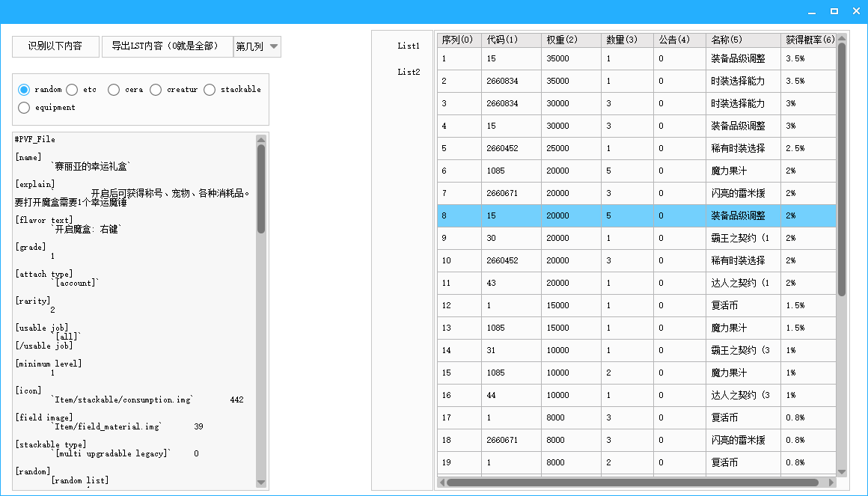Switch to the List1 tab

tap(409, 46)
